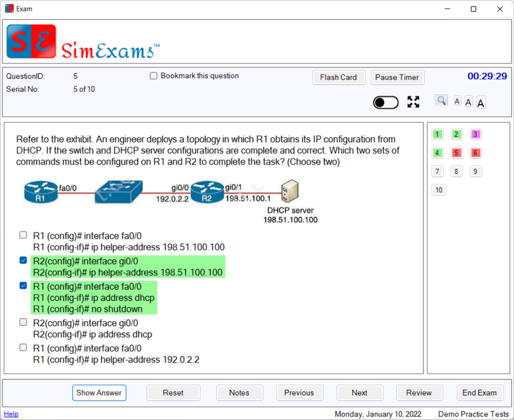The height and width of the screenshot is (420, 514).
Task: Toggle the dark mode switch
Action: pyautogui.click(x=386, y=102)
